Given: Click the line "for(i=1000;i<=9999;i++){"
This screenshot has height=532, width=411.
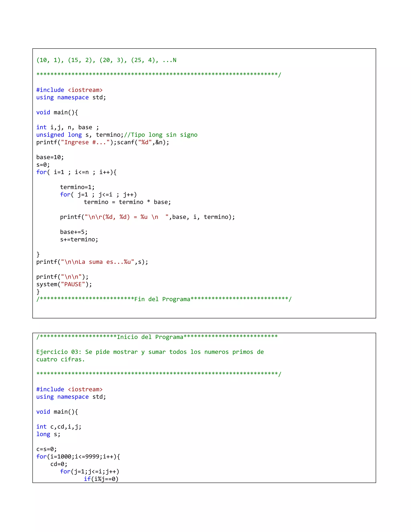Looking at the screenshot, I should [78, 457].
